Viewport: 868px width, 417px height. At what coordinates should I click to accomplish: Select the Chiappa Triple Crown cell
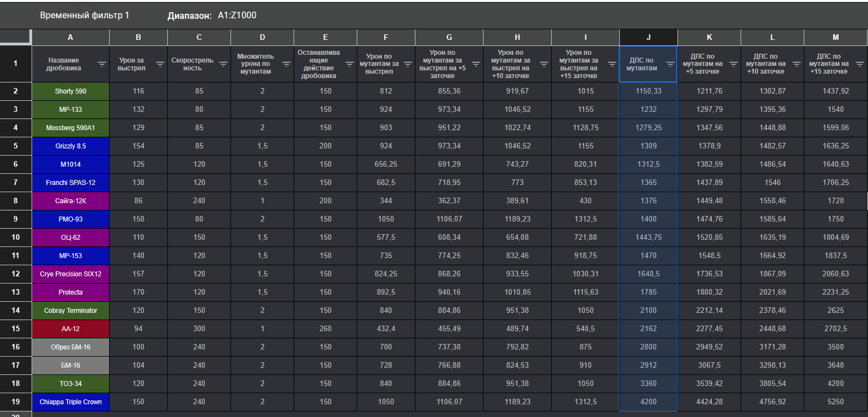click(x=70, y=401)
